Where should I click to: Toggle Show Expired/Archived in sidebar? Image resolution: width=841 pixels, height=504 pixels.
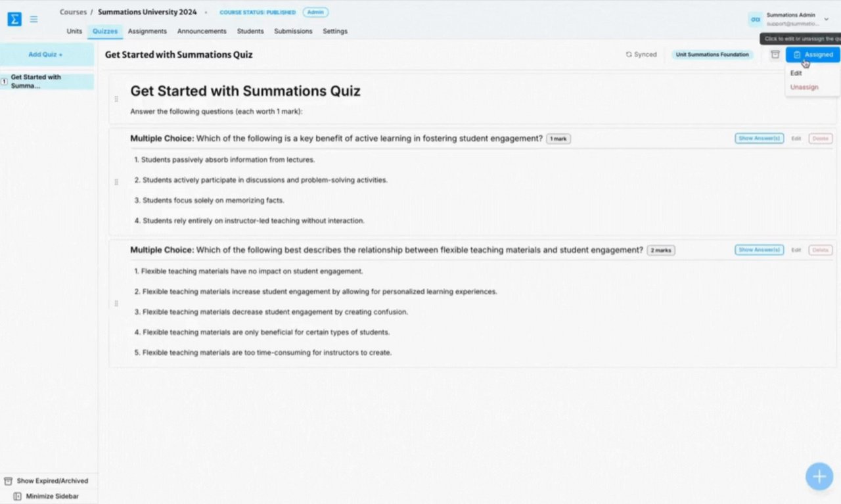point(47,481)
